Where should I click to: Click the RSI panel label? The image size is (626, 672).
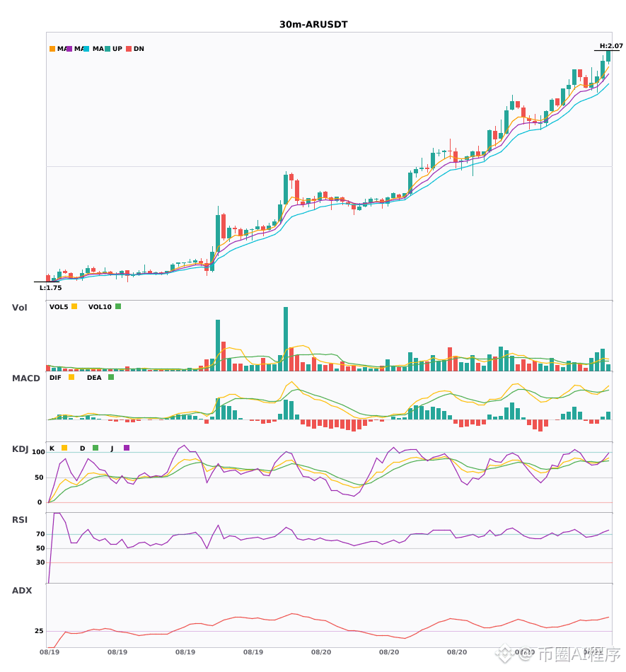pos(20,520)
